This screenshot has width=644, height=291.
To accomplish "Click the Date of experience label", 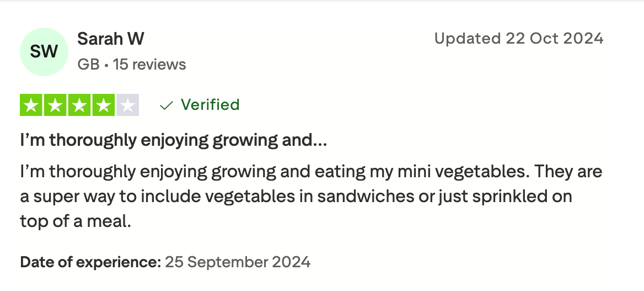I will (x=90, y=262).
